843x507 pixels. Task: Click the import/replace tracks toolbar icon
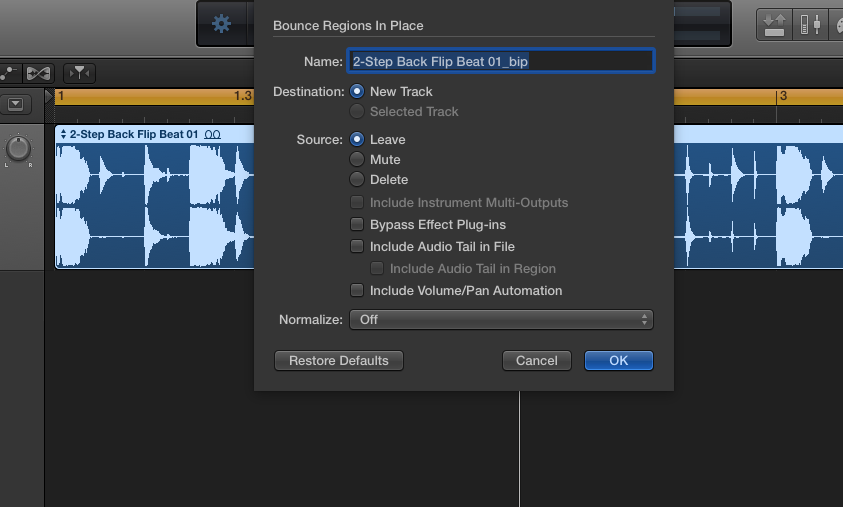(x=775, y=24)
